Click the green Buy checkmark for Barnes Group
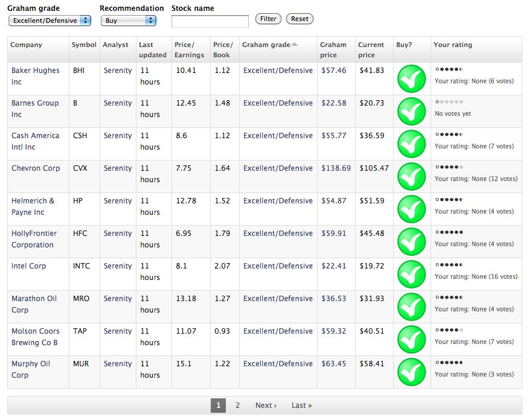Screen dimensions: 529x420 point(411,111)
